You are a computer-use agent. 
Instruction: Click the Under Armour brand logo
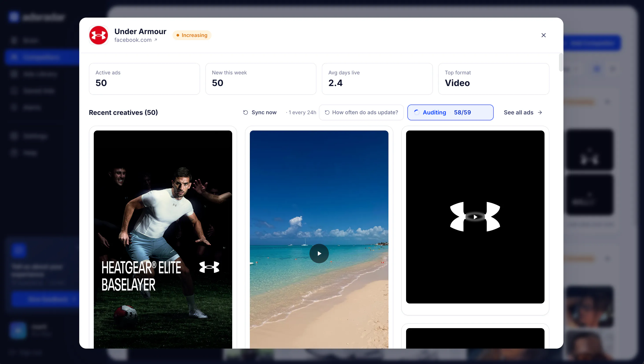coord(99,35)
